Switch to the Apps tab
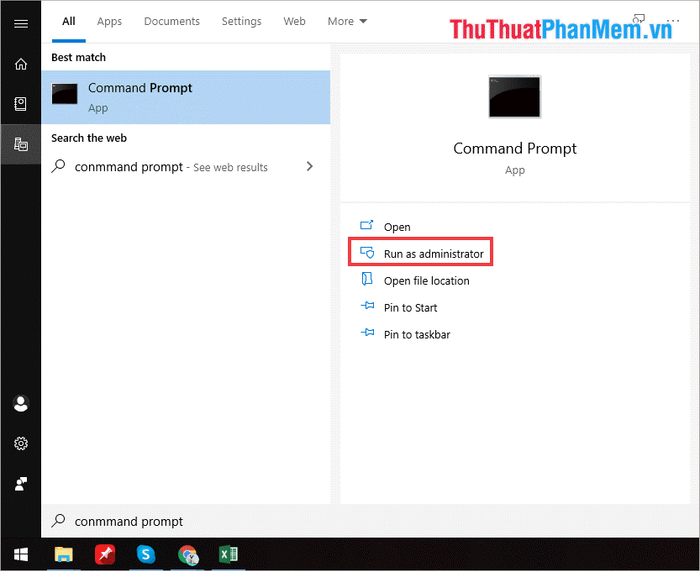This screenshot has width=700, height=571. pyautogui.click(x=109, y=21)
